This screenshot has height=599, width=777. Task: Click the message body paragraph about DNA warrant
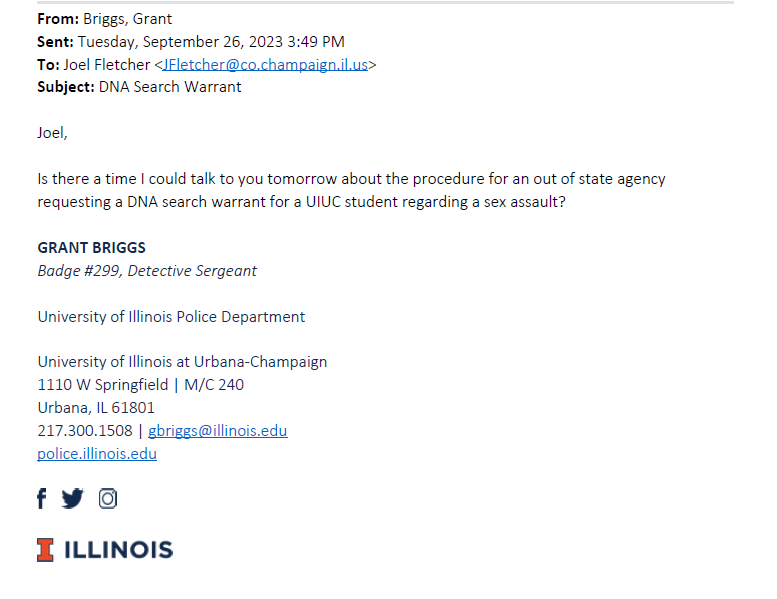coord(351,190)
